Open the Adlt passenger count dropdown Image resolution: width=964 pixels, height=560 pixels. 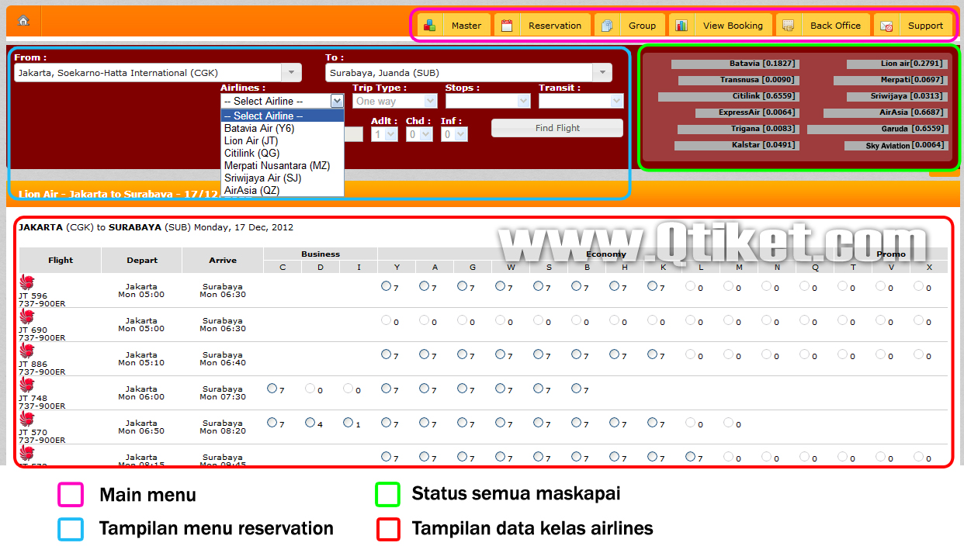click(x=384, y=134)
